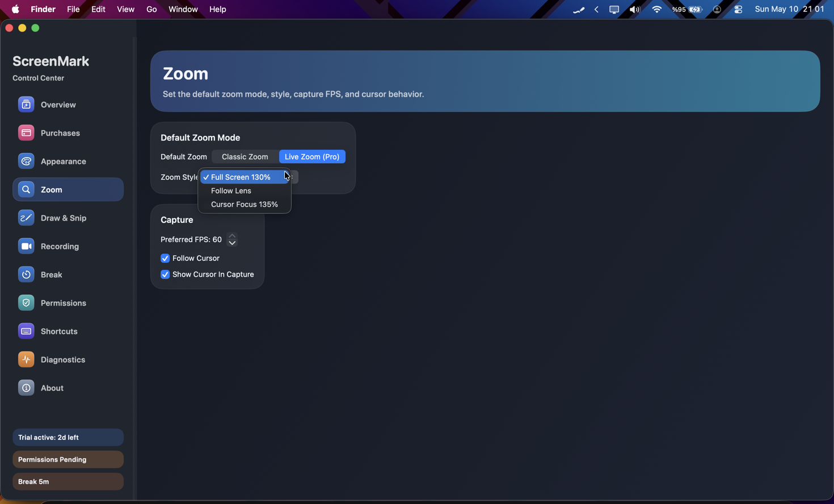Open the Break timer icon
The width and height of the screenshot is (834, 504).
[x=26, y=274]
